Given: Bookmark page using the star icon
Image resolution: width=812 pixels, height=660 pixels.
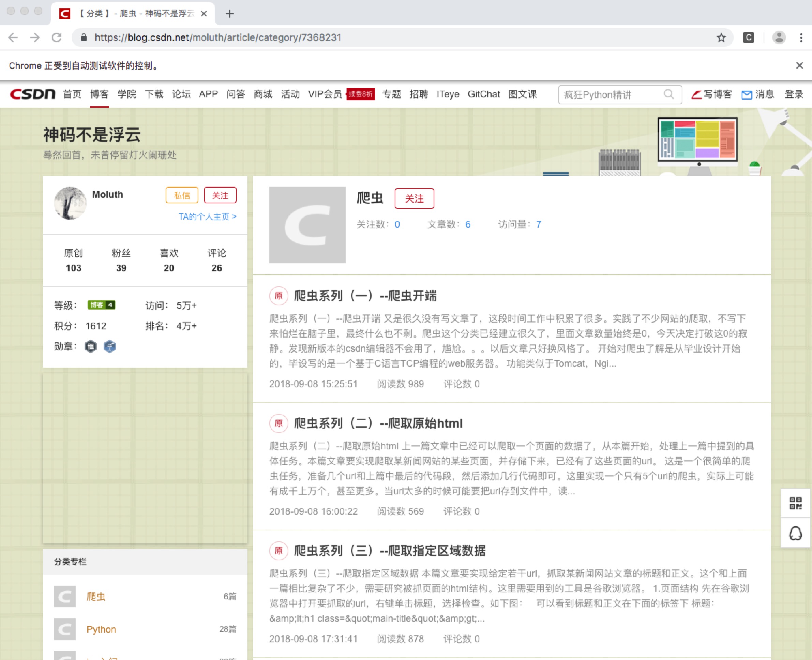Looking at the screenshot, I should tap(721, 37).
